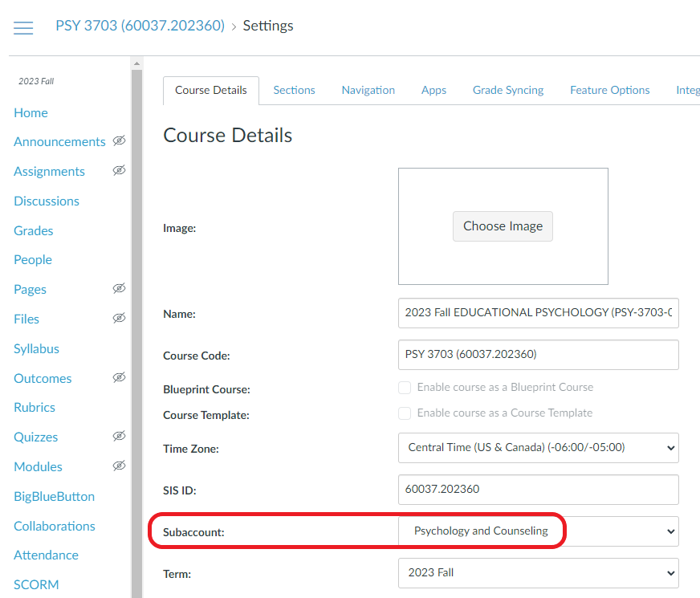The height and width of the screenshot is (598, 700).
Task: Click inside the course Name field
Action: point(538,313)
